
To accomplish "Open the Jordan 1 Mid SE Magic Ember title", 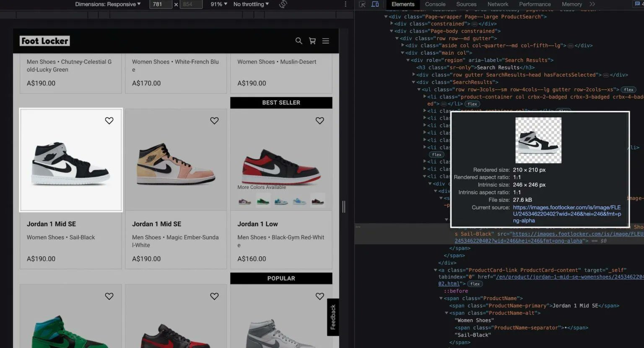I will point(156,224).
